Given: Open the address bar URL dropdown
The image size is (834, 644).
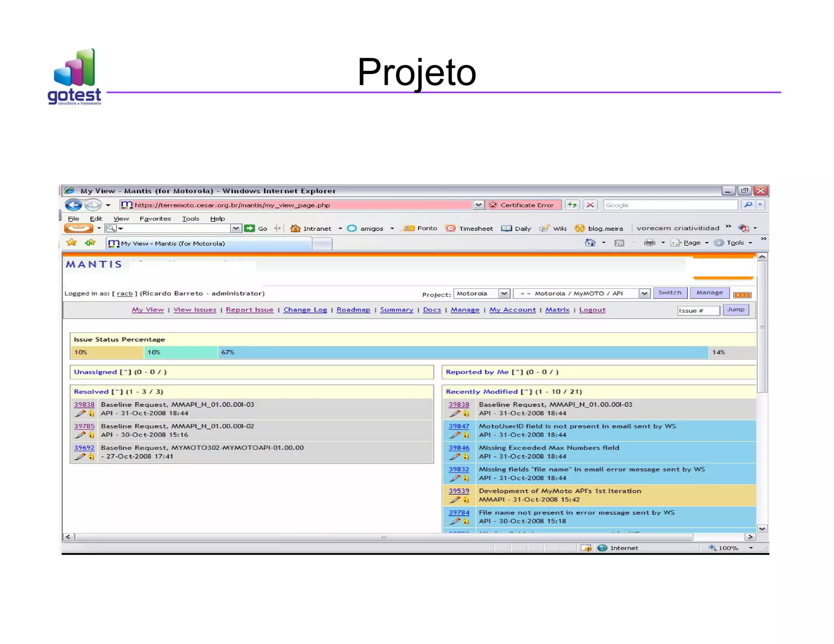Looking at the screenshot, I should [x=478, y=205].
